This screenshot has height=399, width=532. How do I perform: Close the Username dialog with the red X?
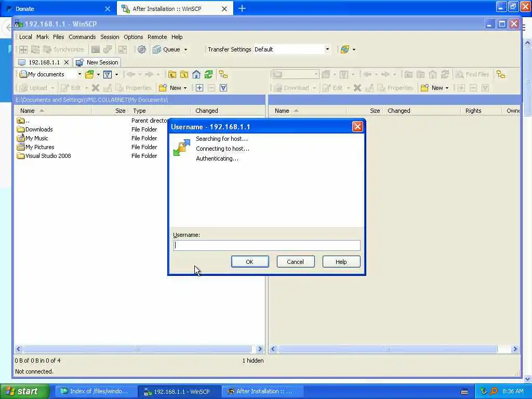click(x=357, y=127)
